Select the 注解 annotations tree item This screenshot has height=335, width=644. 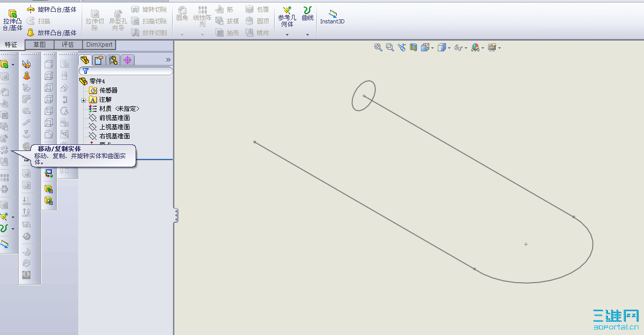coord(101,100)
